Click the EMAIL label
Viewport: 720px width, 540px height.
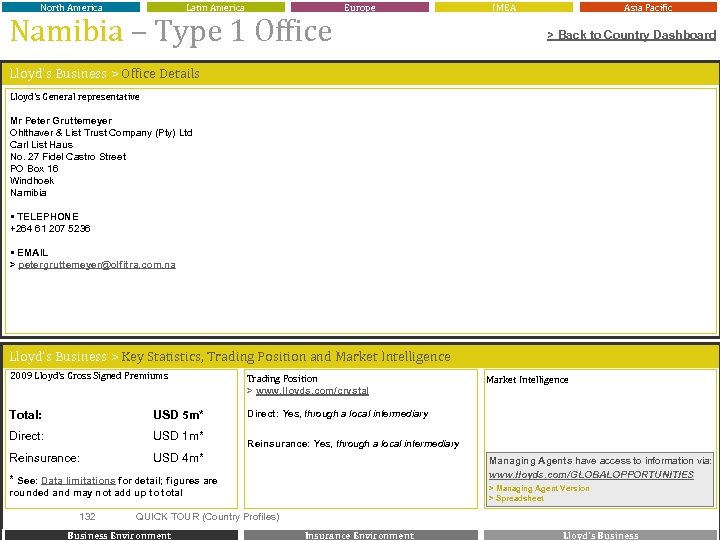(x=32, y=253)
